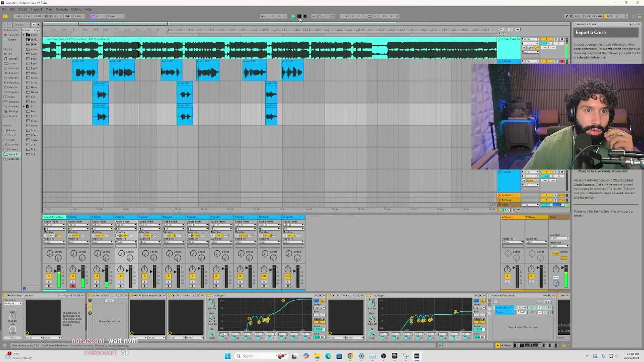Select the Samples browser category
Screen dimensions: 644x362
[12, 102]
